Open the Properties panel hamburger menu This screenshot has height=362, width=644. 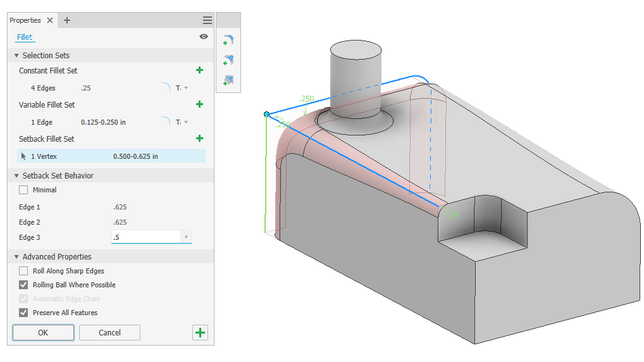(x=207, y=20)
